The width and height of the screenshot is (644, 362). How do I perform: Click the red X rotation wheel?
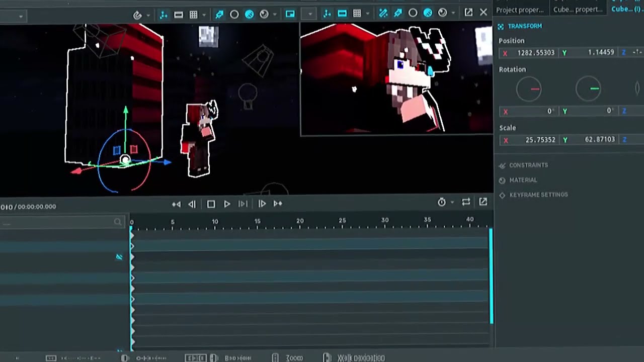click(x=529, y=89)
